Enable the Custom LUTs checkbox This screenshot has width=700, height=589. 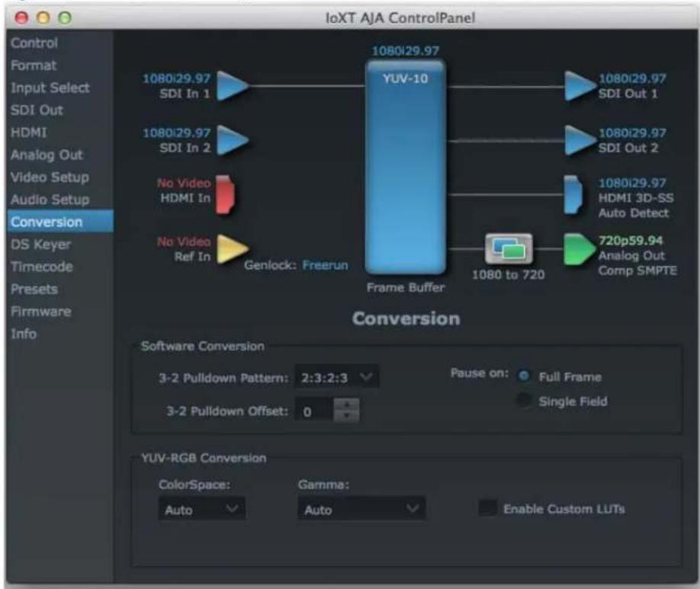tap(487, 507)
